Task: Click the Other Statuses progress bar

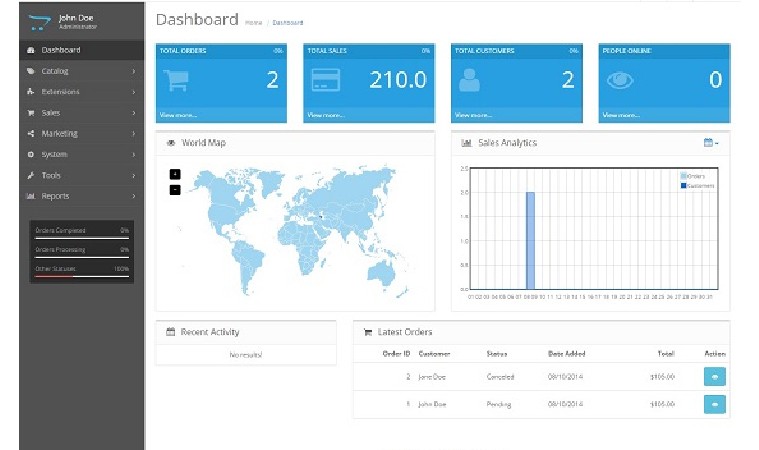Action: [x=82, y=276]
